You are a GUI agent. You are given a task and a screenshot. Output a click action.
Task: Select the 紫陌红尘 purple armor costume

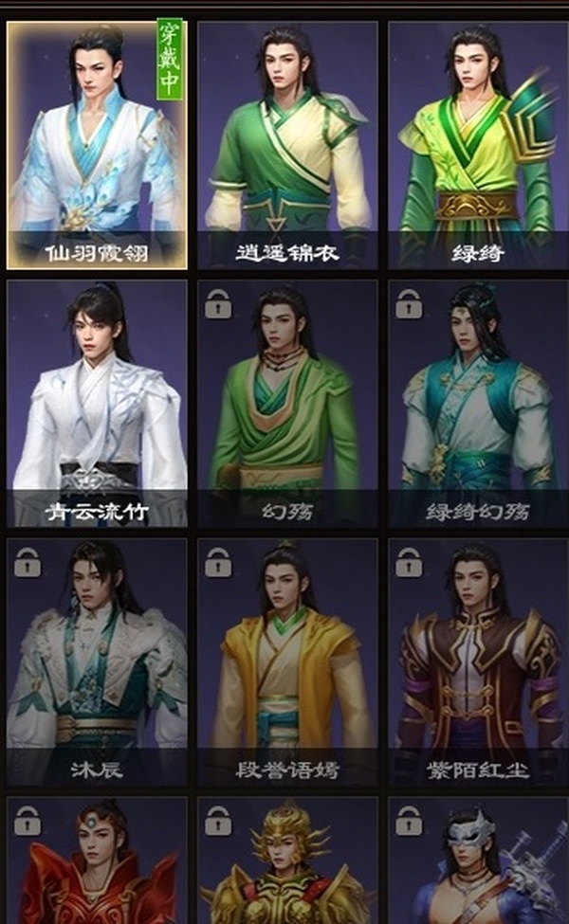click(x=478, y=661)
